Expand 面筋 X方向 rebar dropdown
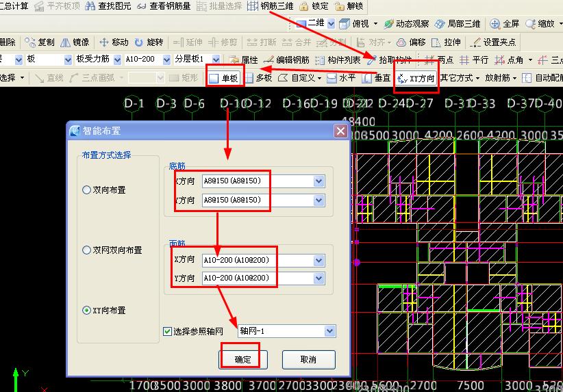 [x=319, y=261]
